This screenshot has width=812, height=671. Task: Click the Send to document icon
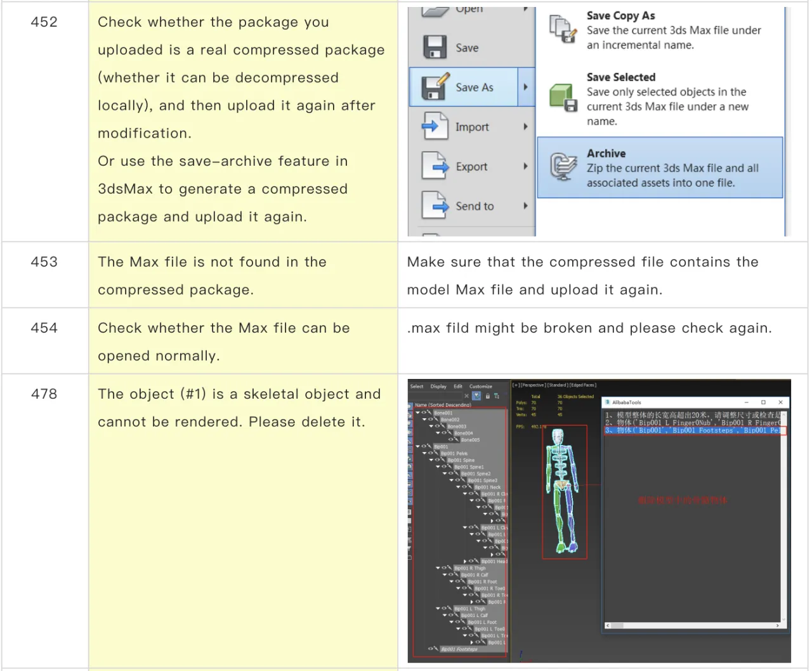(435, 206)
